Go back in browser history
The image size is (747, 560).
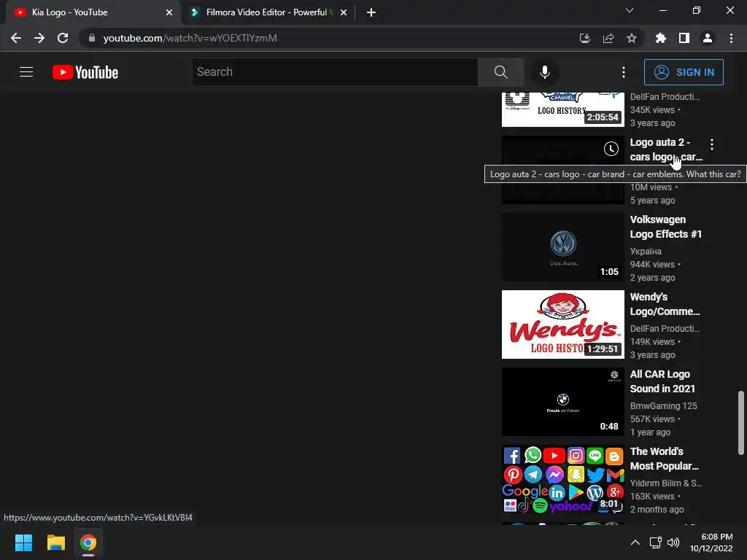click(x=16, y=38)
